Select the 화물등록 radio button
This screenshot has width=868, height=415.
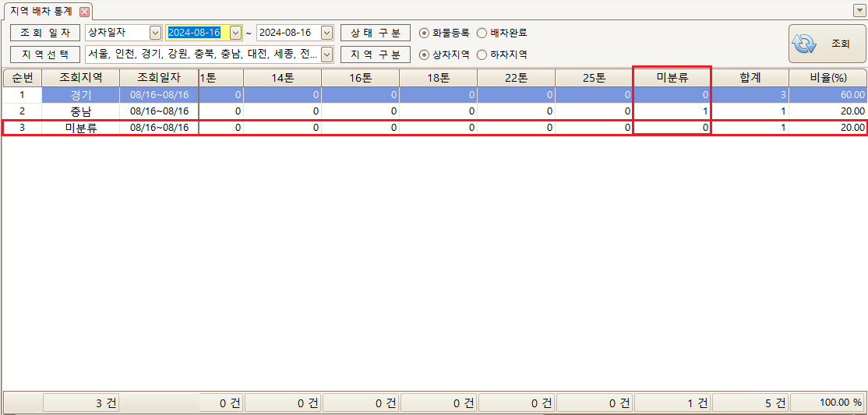[x=424, y=33]
